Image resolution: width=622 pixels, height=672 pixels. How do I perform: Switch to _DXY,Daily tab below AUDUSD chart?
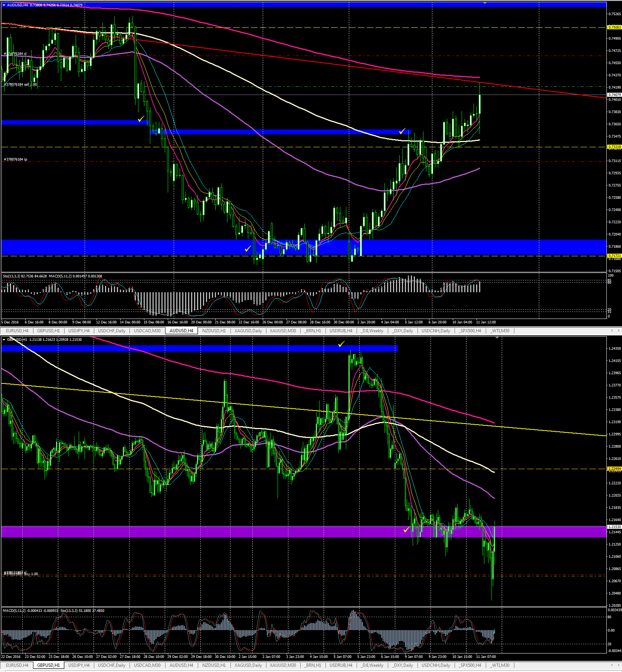403,331
